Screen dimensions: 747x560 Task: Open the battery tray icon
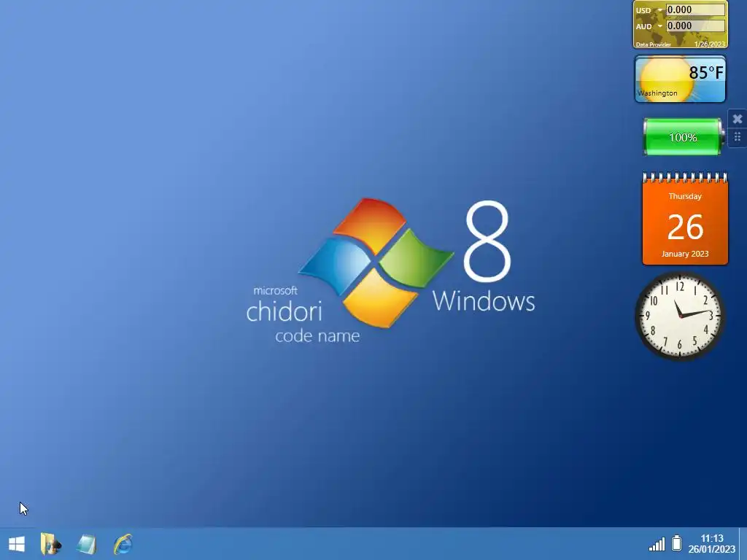[x=676, y=543]
